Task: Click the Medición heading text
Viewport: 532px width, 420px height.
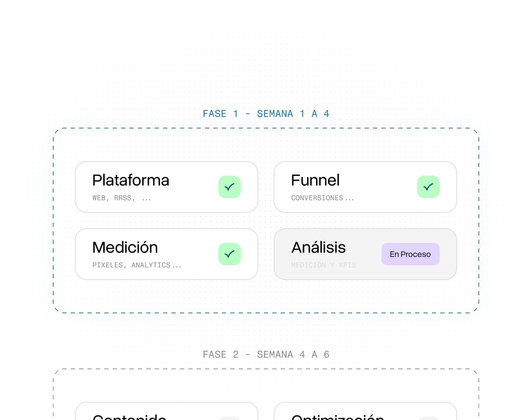Action: [x=125, y=247]
